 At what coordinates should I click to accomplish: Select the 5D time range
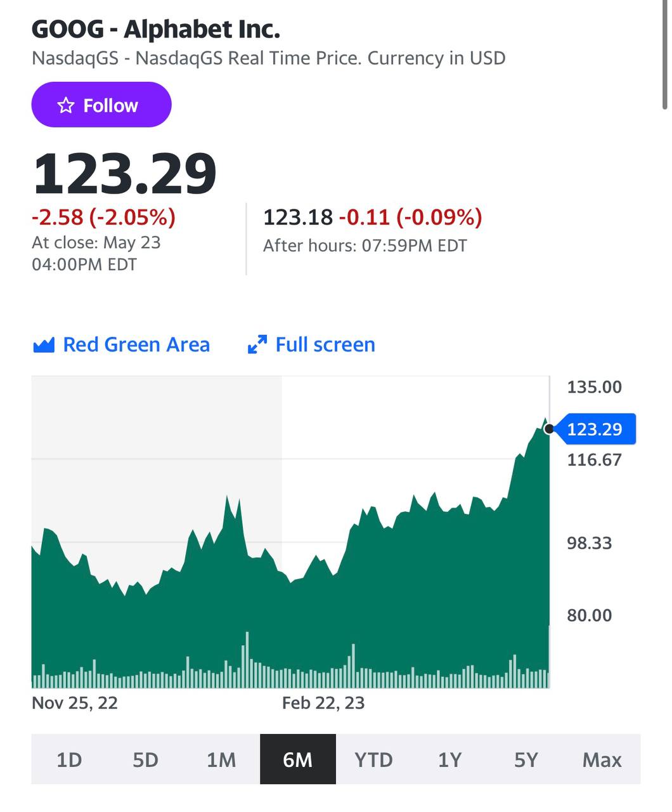tap(145, 759)
